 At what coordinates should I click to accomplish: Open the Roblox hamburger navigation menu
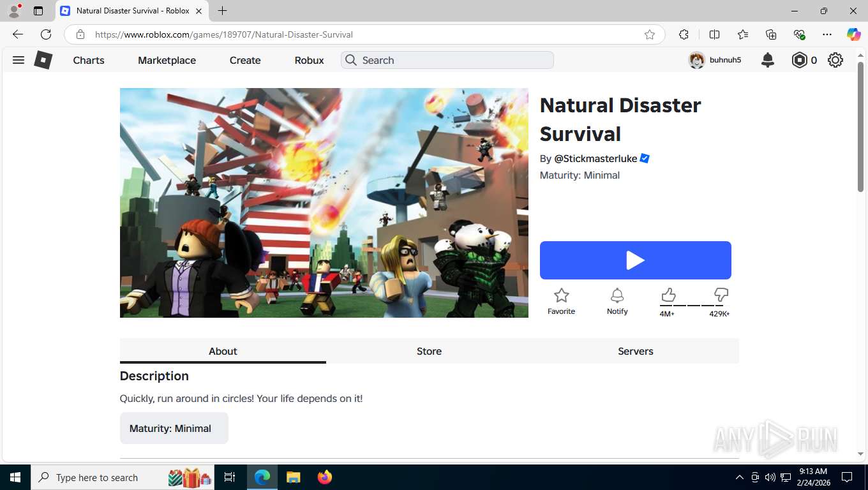[19, 60]
